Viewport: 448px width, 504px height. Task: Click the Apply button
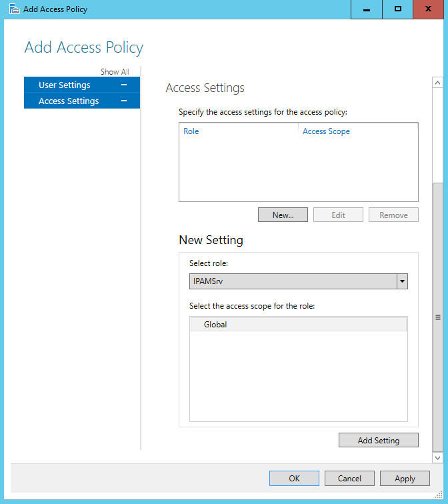pyautogui.click(x=405, y=478)
